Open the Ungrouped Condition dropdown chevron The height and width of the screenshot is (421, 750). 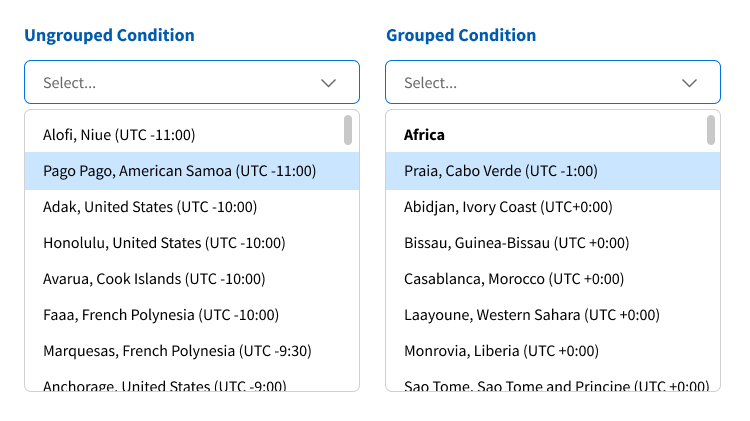(328, 83)
